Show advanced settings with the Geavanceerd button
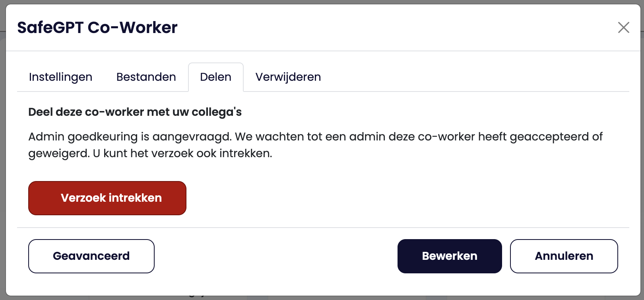 [91, 256]
